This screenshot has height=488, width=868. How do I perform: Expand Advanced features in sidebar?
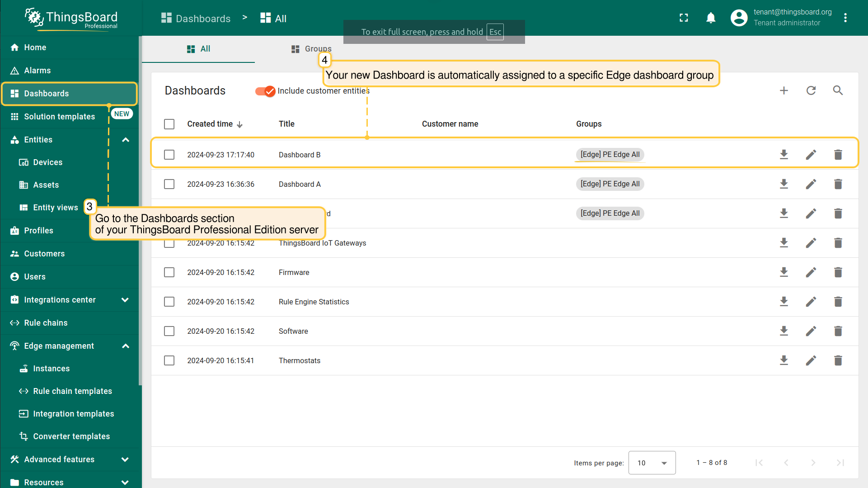point(125,460)
